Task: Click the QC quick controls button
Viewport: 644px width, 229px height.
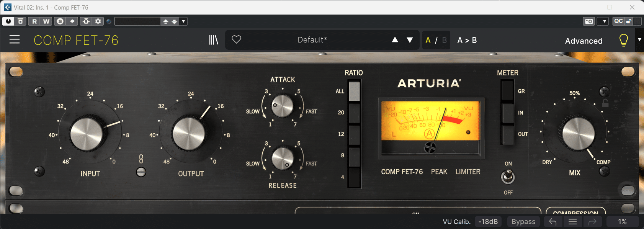Action: (x=618, y=21)
